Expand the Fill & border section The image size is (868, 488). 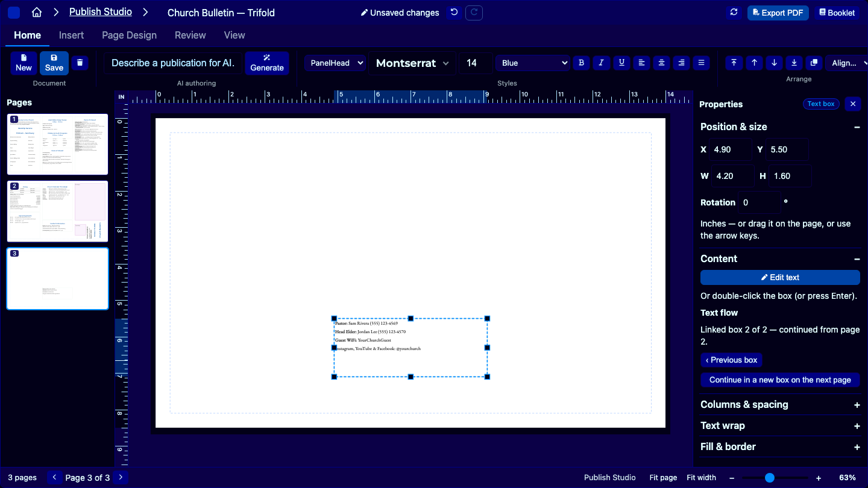pos(781,447)
